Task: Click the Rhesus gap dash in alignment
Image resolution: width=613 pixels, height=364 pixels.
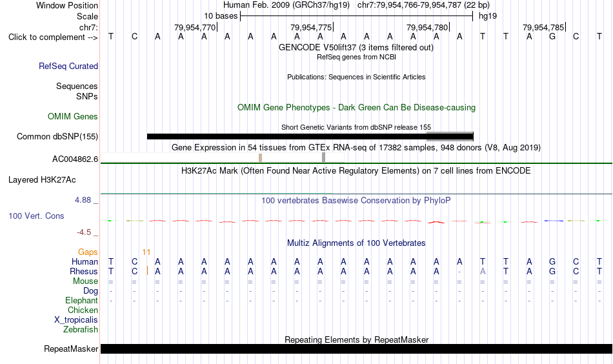Action: (x=459, y=272)
